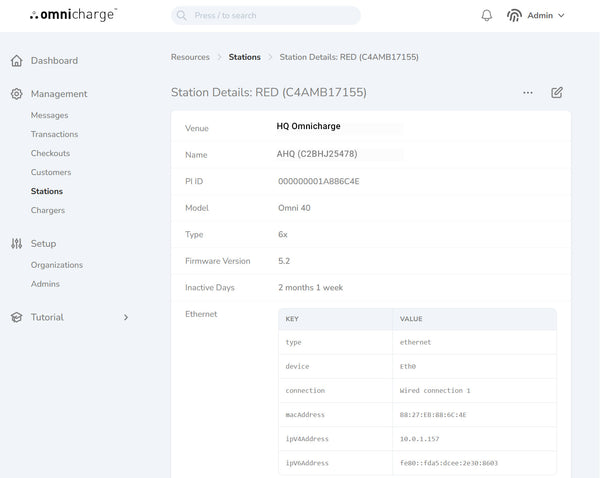Click the HQ Omnicharge venue link
This screenshot has height=478, width=600.
[308, 126]
